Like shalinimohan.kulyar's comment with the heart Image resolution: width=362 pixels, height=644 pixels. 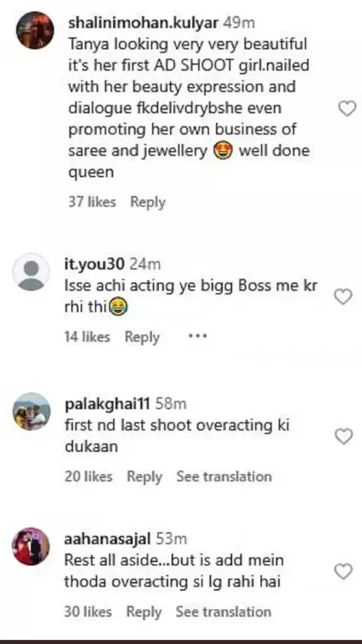tap(346, 109)
